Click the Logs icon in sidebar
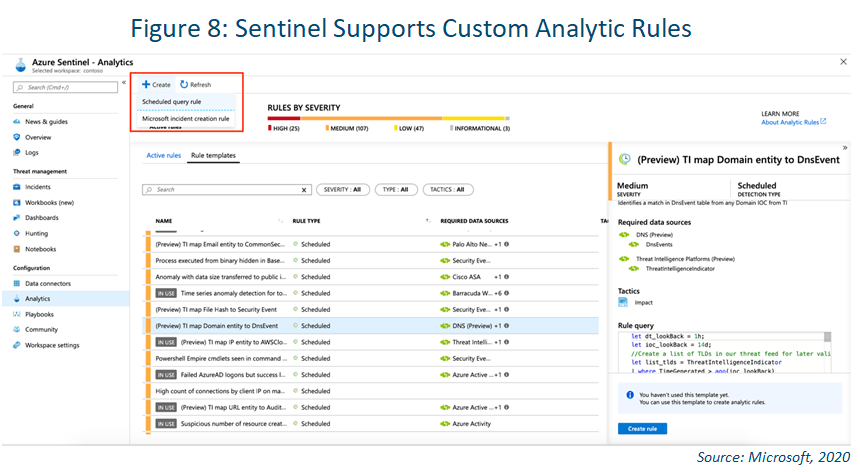Viewport: 860px width, 472px height. coord(16,152)
